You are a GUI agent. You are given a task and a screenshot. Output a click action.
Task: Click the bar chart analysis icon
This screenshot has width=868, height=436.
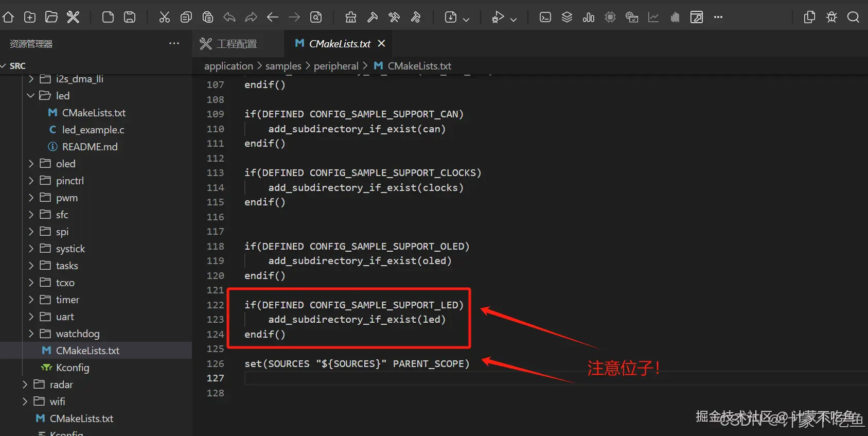pos(589,17)
